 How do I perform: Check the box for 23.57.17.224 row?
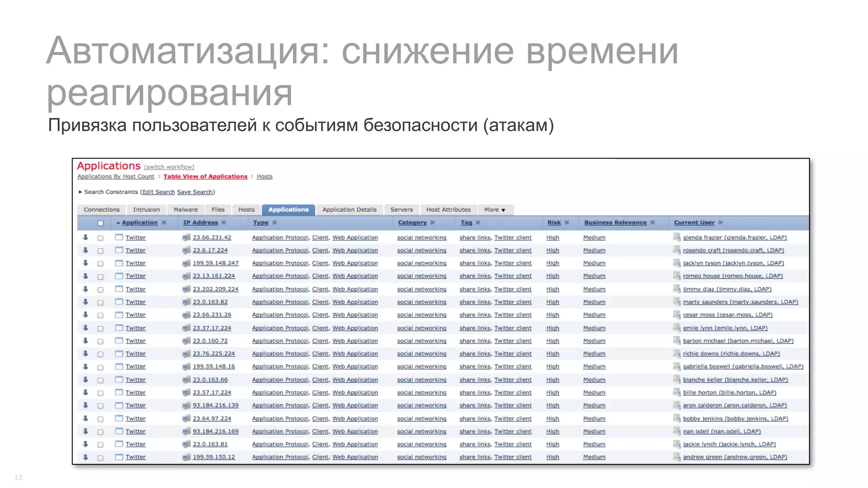(x=100, y=393)
